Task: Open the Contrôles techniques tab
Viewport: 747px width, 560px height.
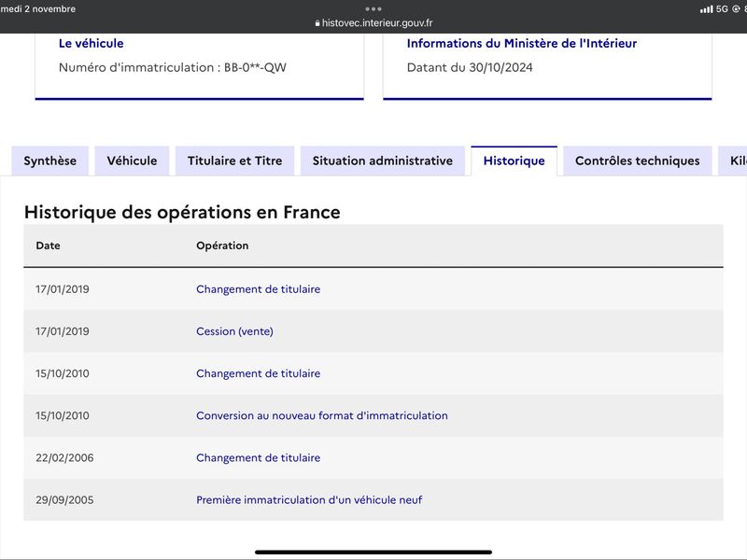Action: click(638, 161)
